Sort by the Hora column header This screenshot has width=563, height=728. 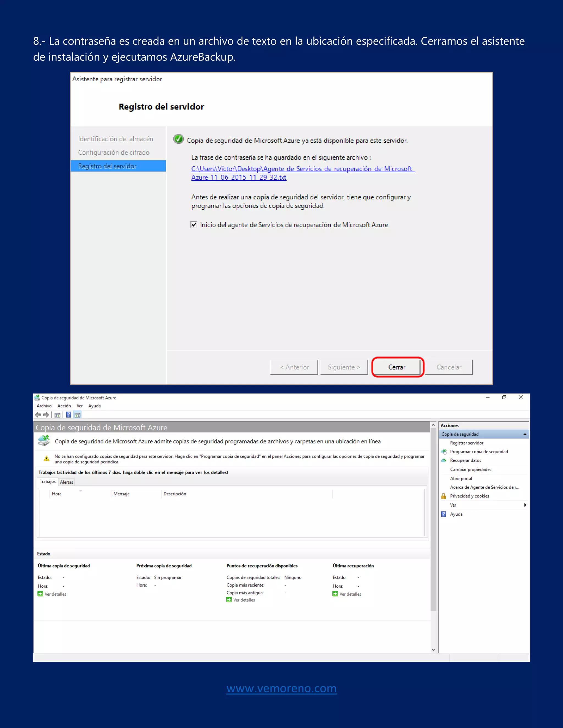80,494
